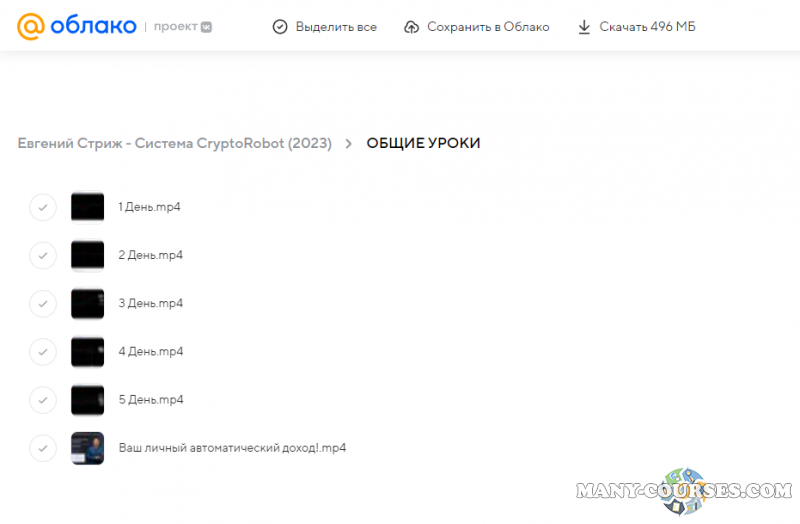Click the ОБЩИЕ УРОКИ breadcrumb title
800x524 pixels.
coord(423,144)
